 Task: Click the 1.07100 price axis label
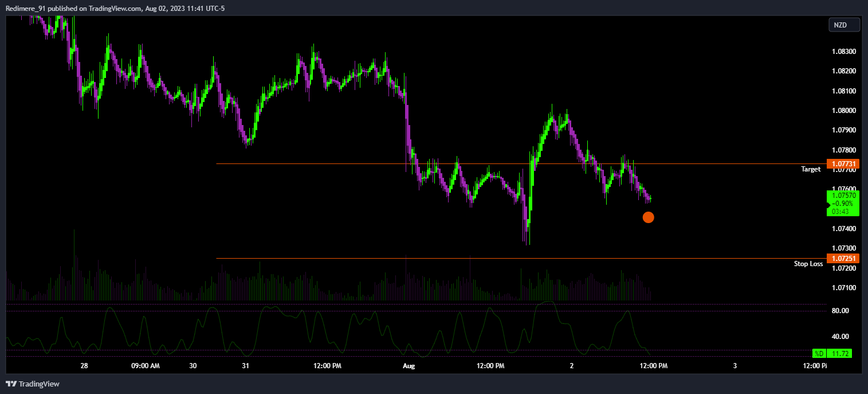(843, 288)
